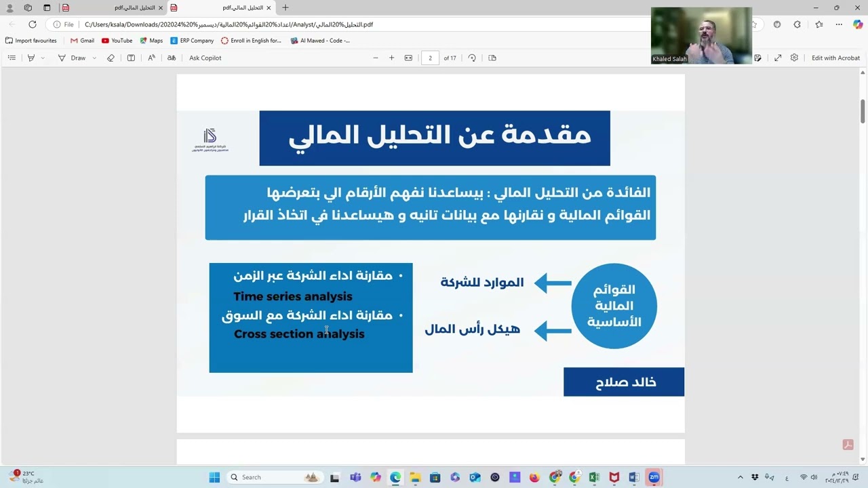
Task: Open the tab actions menu icon
Action: click(x=47, y=7)
